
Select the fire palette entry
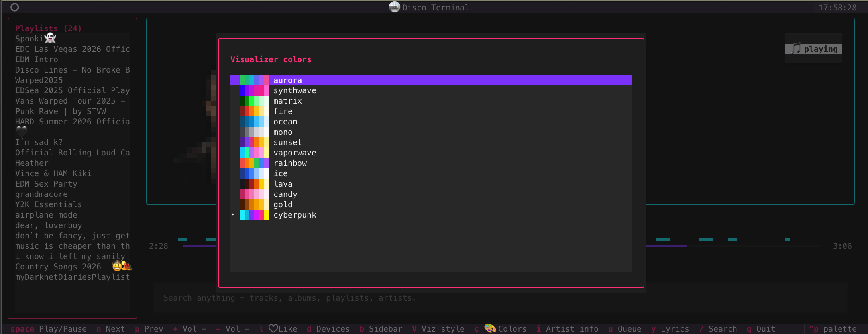click(431, 111)
